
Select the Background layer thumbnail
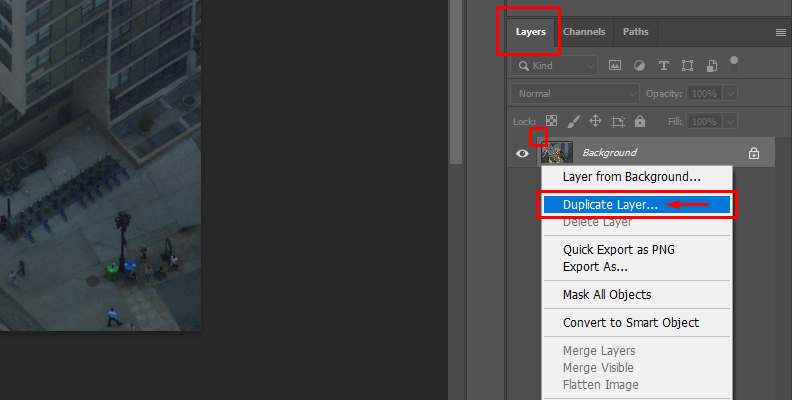[x=557, y=152]
